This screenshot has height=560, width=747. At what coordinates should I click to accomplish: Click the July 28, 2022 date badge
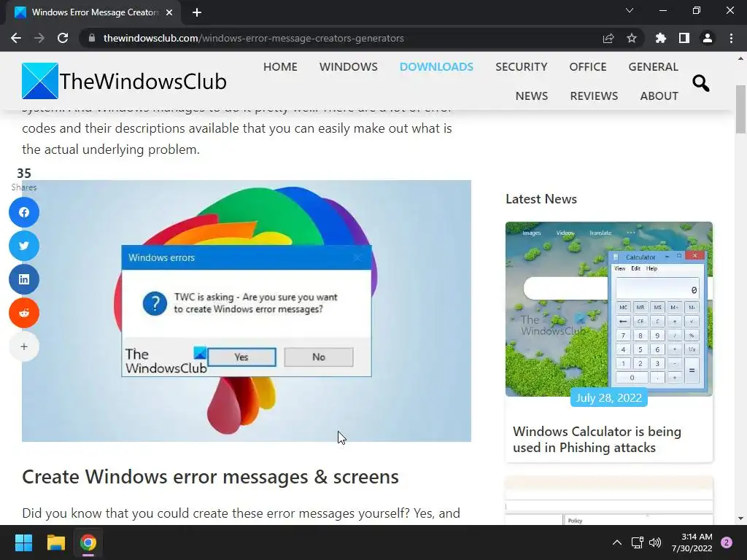[609, 397]
